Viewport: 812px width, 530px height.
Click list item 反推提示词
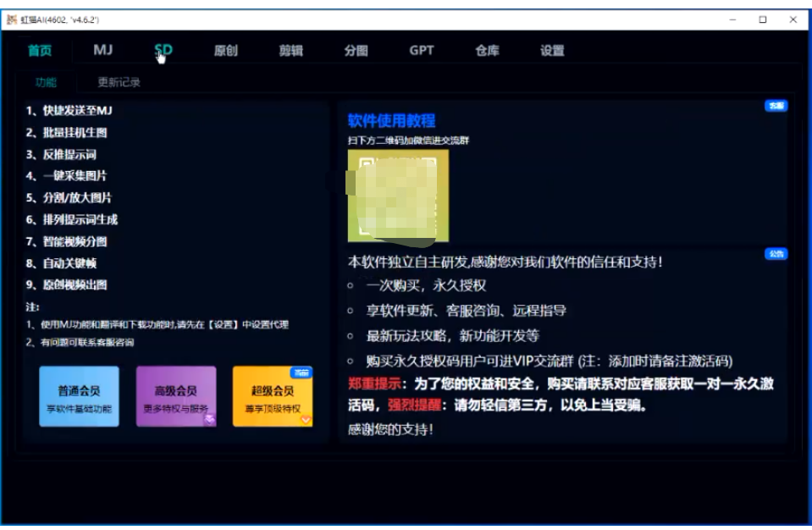(61, 154)
